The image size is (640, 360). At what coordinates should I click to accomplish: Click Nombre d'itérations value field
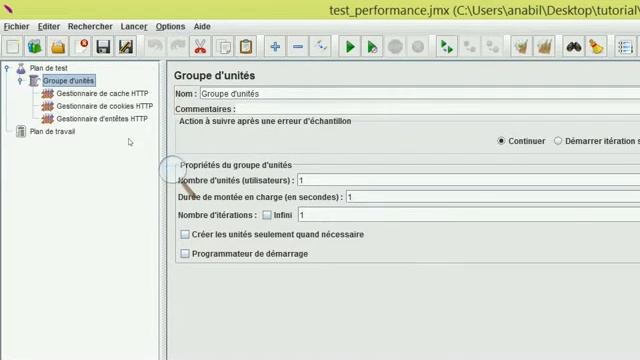click(469, 215)
